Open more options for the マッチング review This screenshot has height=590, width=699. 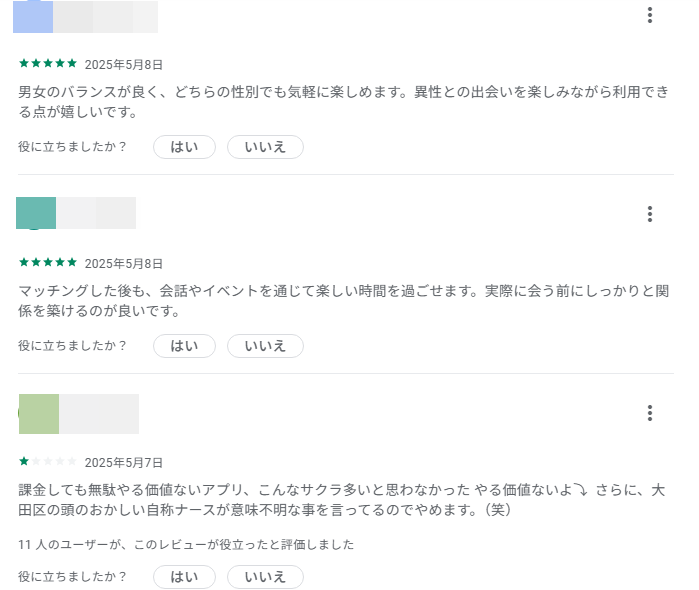tap(650, 214)
